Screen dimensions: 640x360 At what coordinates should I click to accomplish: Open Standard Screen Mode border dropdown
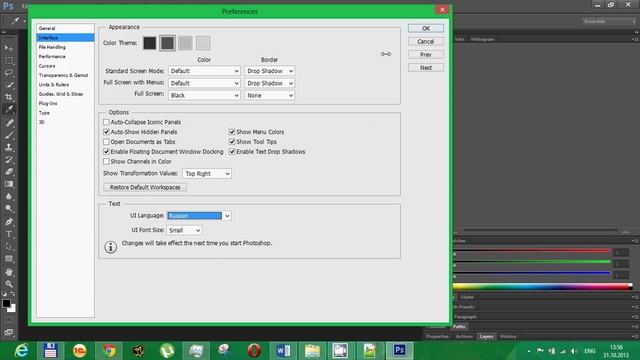coord(269,71)
